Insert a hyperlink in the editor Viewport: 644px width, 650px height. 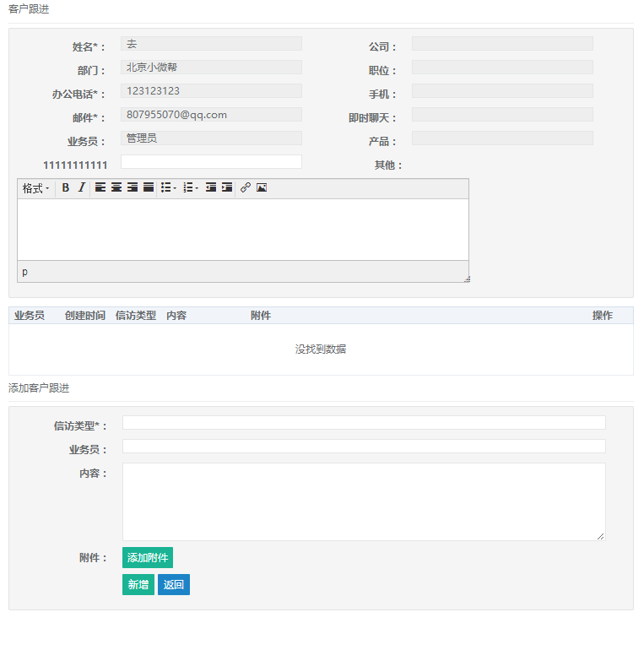(x=246, y=187)
